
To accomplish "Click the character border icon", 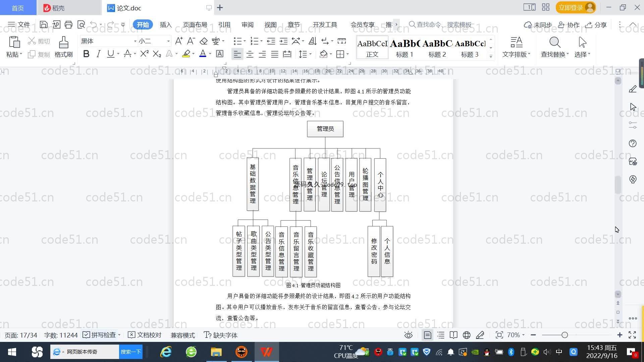I will point(220,54).
